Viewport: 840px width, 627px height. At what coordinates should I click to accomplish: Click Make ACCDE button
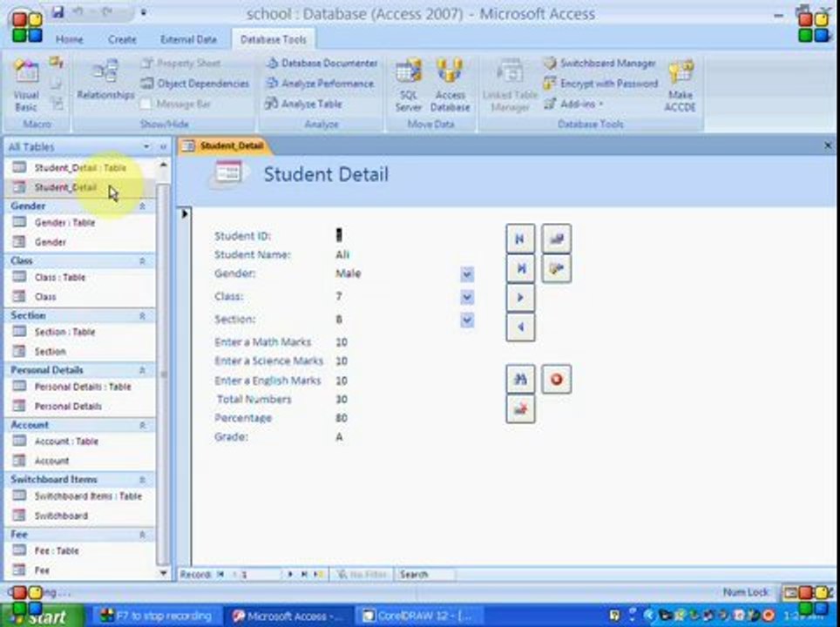pyautogui.click(x=681, y=85)
